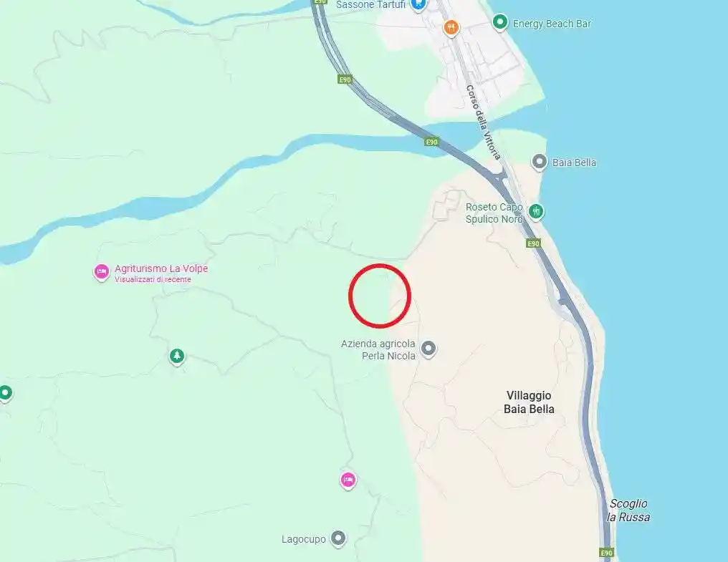Open the Azienda agricola Perla Nicola pin

(x=428, y=349)
